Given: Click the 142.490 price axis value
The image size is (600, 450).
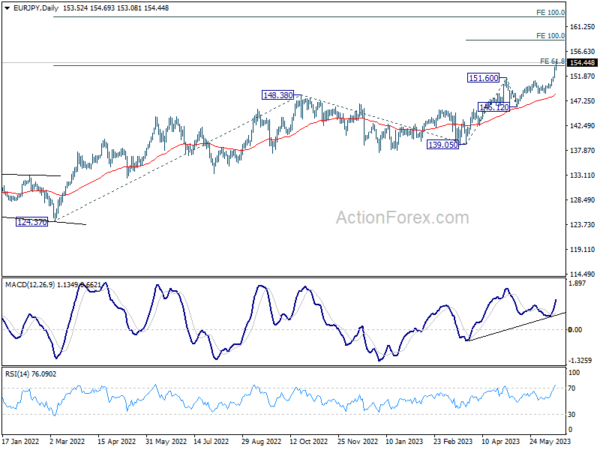Looking at the screenshot, I should tap(582, 126).
